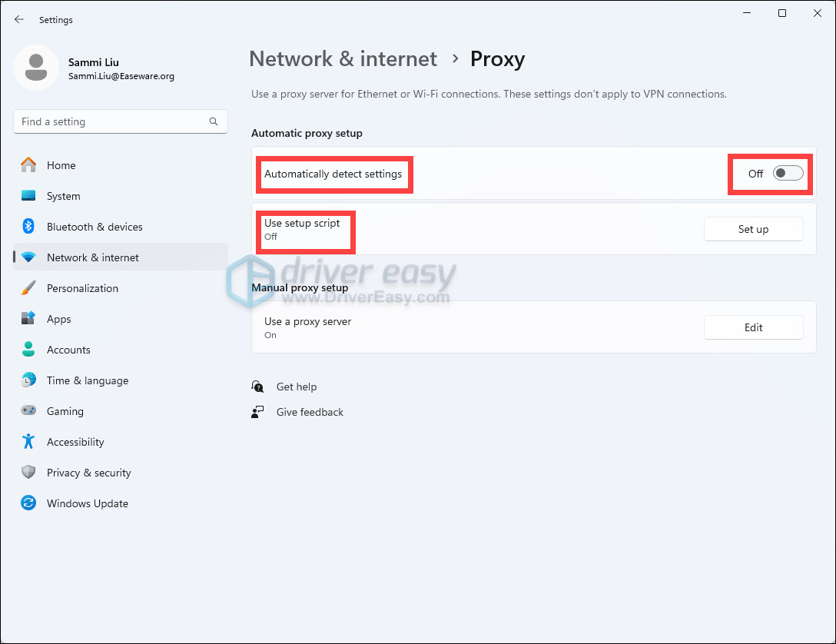Click the Time & language globe icon
This screenshot has width=836, height=644.
pos(28,380)
